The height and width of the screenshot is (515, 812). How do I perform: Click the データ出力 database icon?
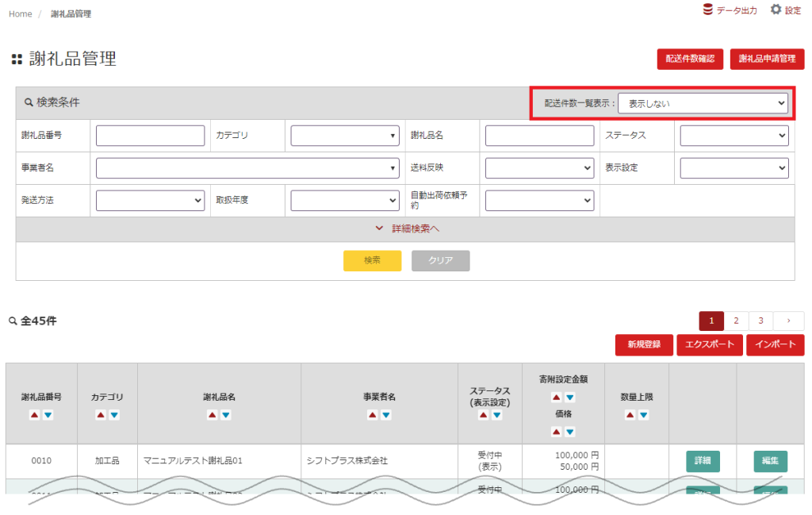pos(708,10)
